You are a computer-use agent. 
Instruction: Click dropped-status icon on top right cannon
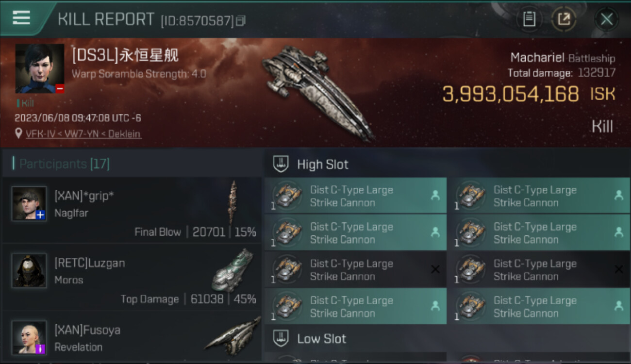619,195
